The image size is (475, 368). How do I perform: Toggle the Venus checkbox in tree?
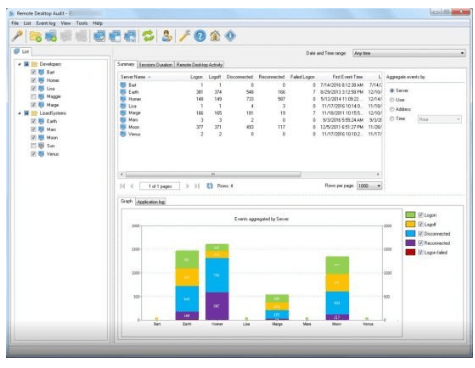[33, 154]
